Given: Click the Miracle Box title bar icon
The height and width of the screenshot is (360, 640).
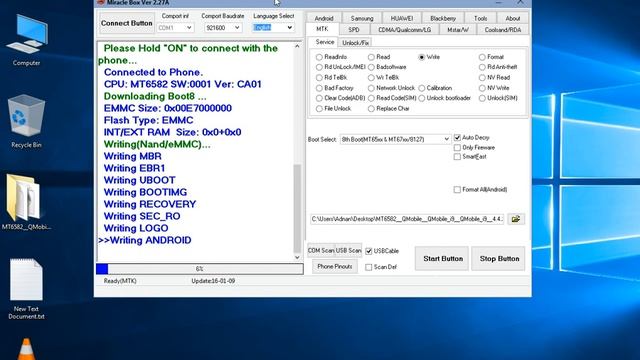Looking at the screenshot, I should [101, 2].
